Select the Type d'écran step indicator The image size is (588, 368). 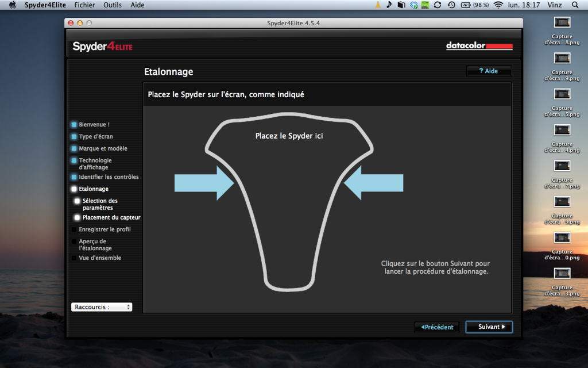pos(74,137)
